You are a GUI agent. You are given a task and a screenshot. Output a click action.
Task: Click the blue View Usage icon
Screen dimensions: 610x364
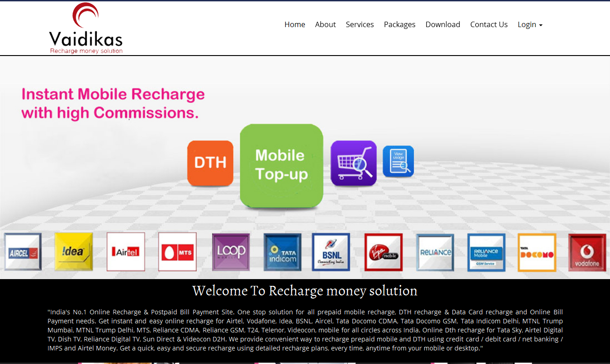pos(398,161)
